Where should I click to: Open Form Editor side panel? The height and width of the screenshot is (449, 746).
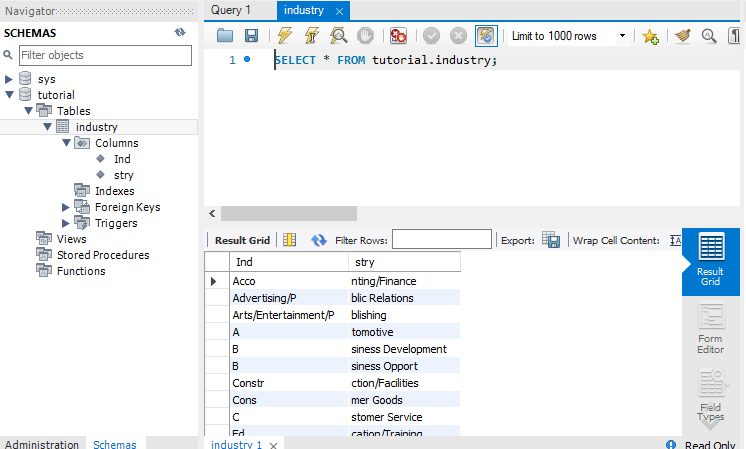(x=711, y=329)
